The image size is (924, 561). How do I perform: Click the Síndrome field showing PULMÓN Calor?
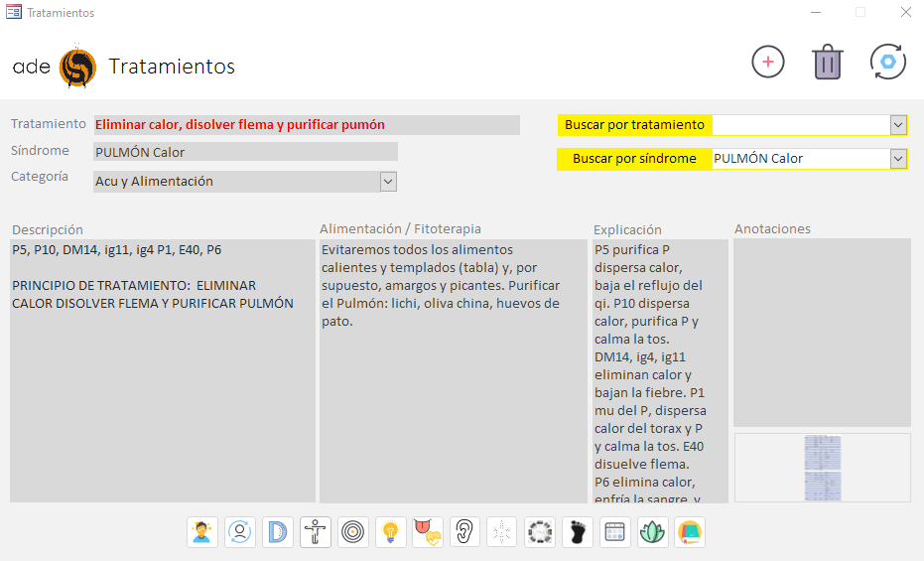pos(244,152)
